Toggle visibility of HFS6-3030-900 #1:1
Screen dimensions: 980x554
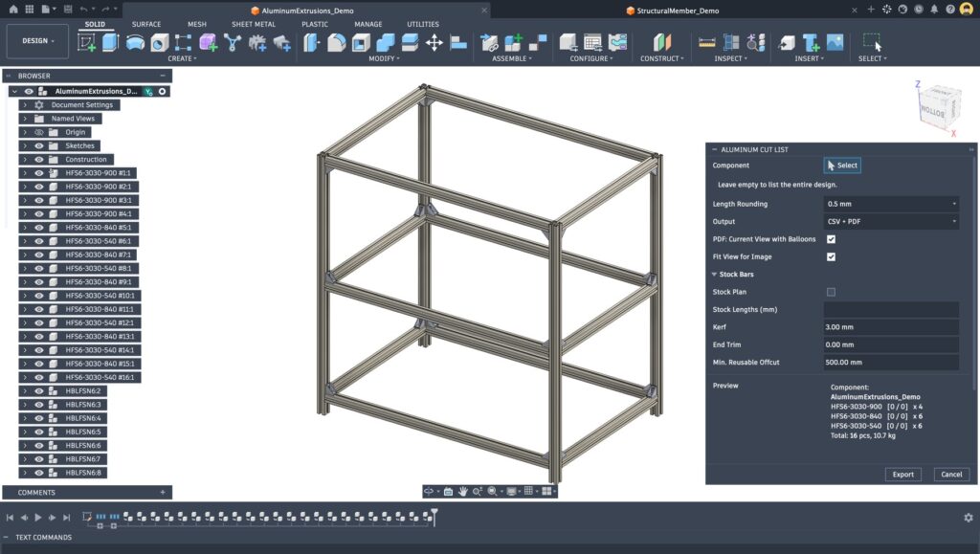tap(38, 173)
